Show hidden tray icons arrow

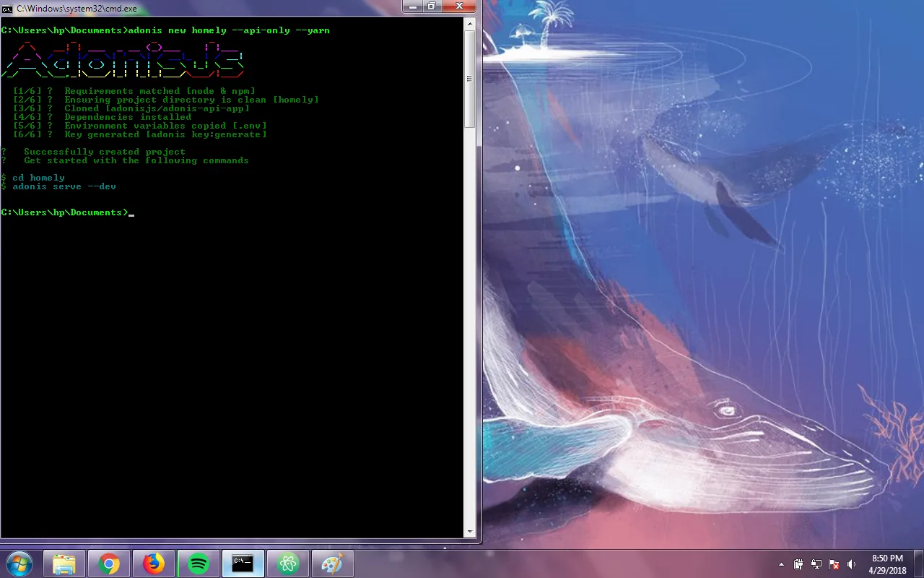pyautogui.click(x=781, y=564)
